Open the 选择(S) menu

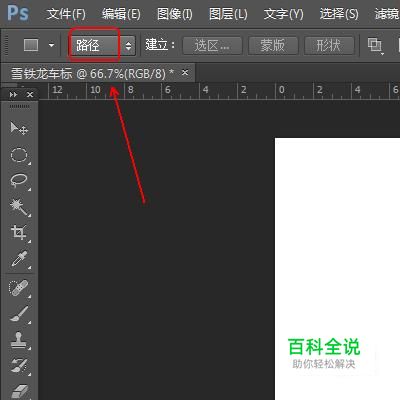click(339, 14)
